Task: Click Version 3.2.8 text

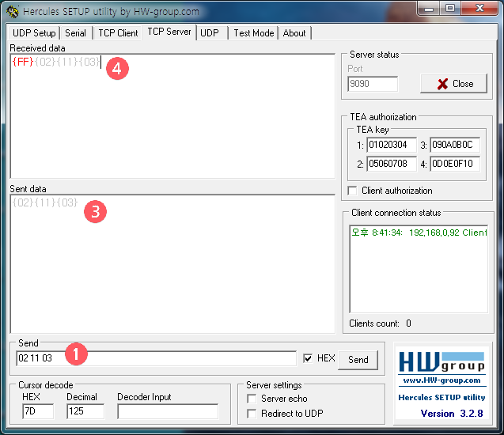Action: pyautogui.click(x=452, y=413)
